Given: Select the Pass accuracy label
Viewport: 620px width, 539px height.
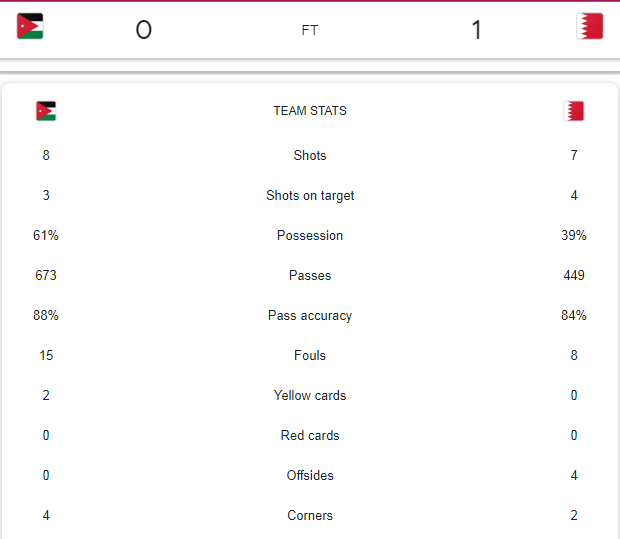Looking at the screenshot, I should tap(310, 316).
